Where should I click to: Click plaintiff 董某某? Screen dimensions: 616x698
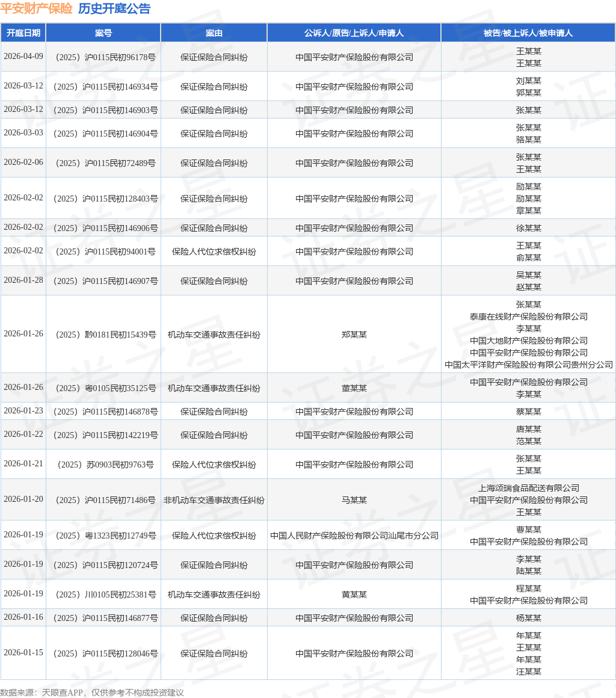354,388
